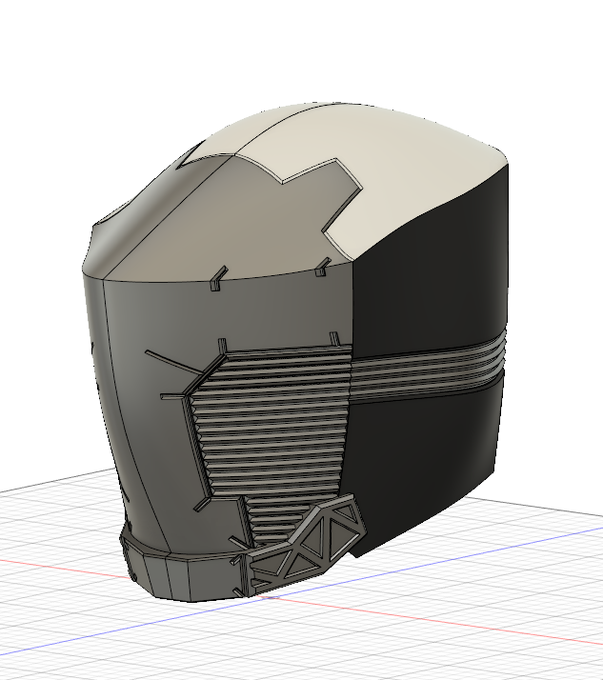
Task: Select the triangular truss bracket on the helmet
Action: point(306,545)
